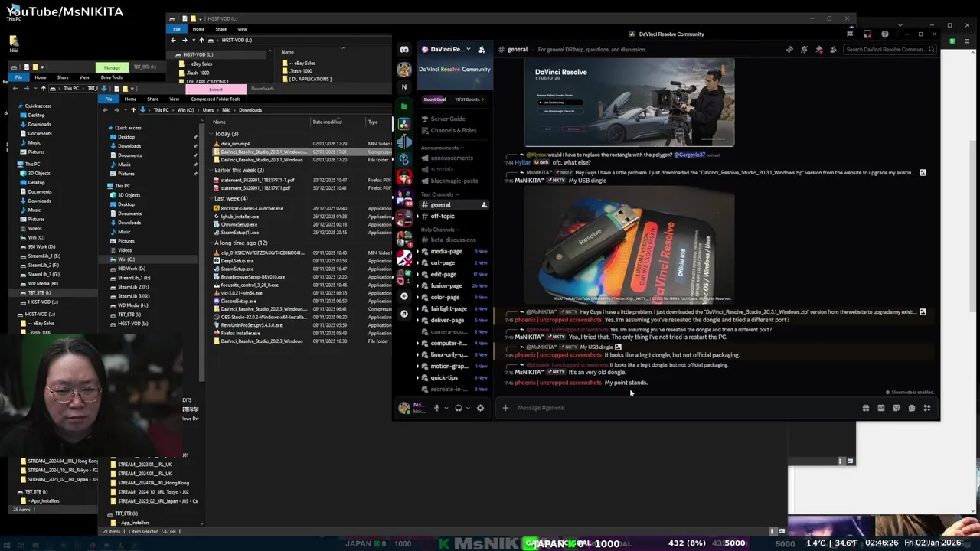This screenshot has height=551, width=980.
Task: Open the announcements channel
Action: (x=452, y=158)
